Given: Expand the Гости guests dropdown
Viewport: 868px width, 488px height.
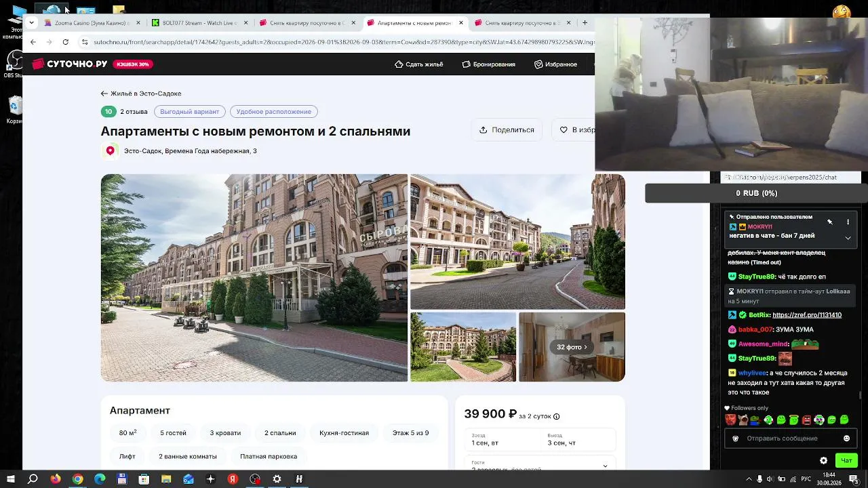Looking at the screenshot, I should (x=540, y=464).
